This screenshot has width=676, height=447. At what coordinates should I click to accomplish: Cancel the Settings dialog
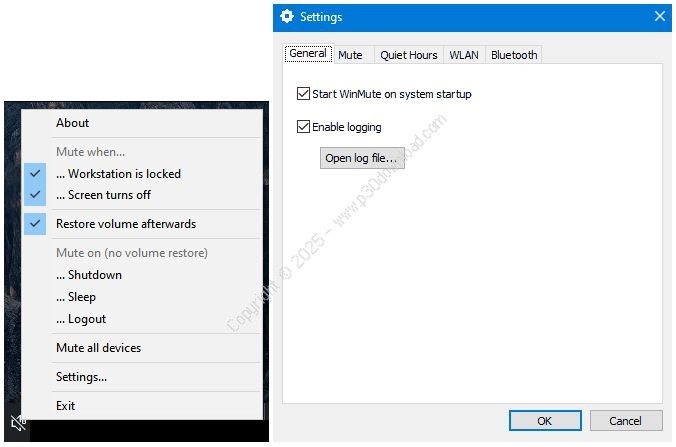coord(626,421)
